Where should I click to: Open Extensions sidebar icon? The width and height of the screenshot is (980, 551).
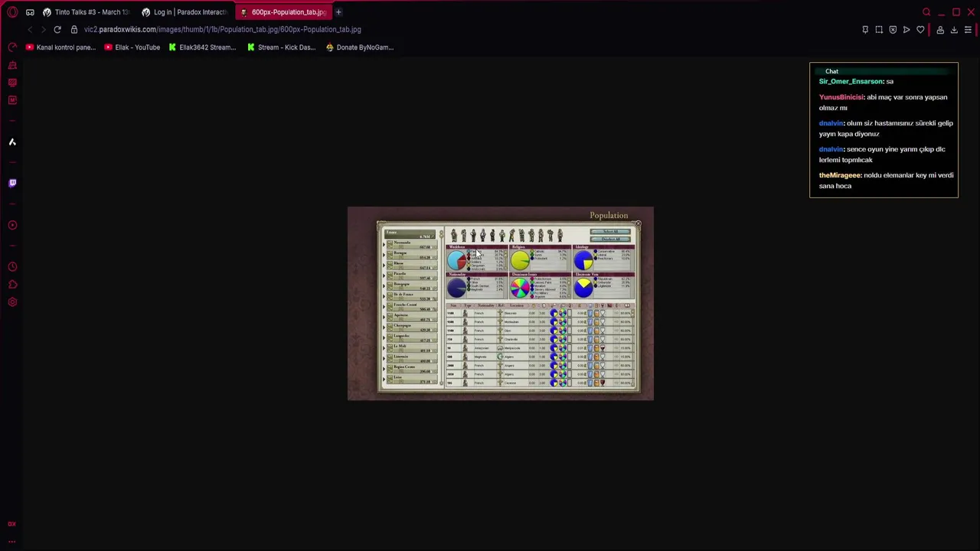pos(12,285)
